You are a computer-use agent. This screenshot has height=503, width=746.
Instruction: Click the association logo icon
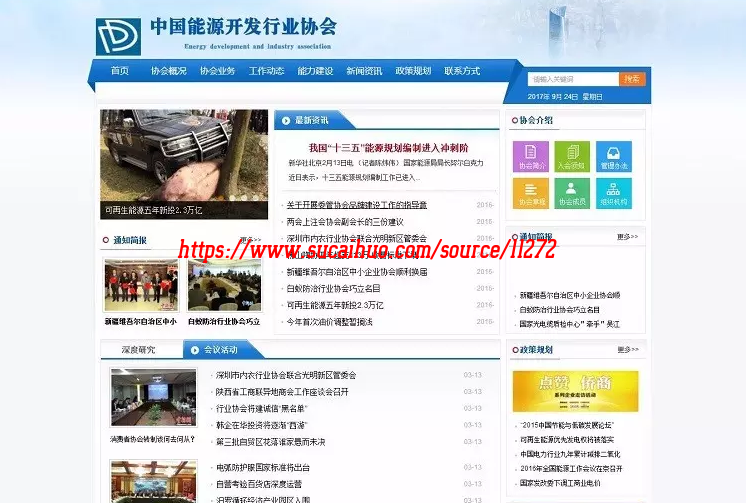tap(118, 37)
